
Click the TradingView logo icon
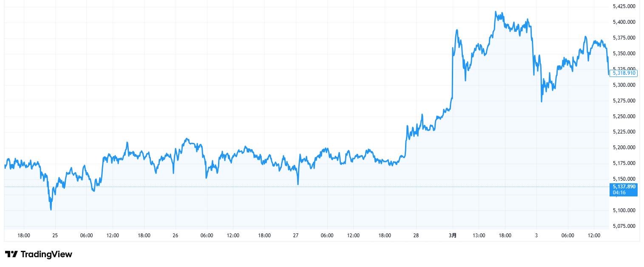pyautogui.click(x=11, y=254)
